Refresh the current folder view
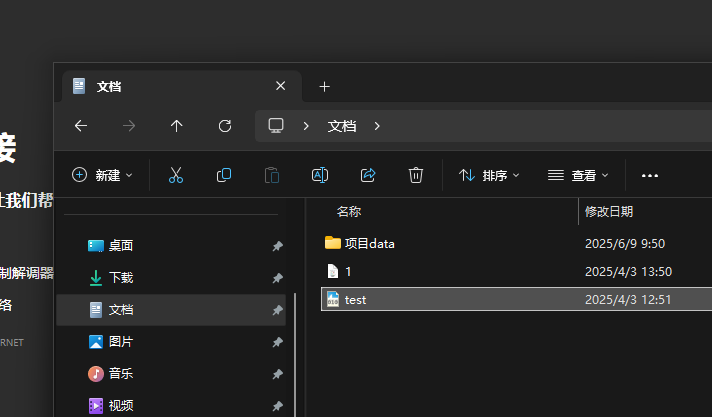The height and width of the screenshot is (417, 712). pos(225,126)
